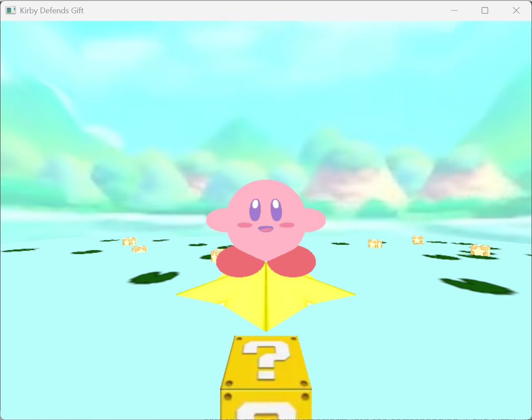Screen dimensions: 532x420
Task: Click the yellow question mark block
Action: pos(266,377)
